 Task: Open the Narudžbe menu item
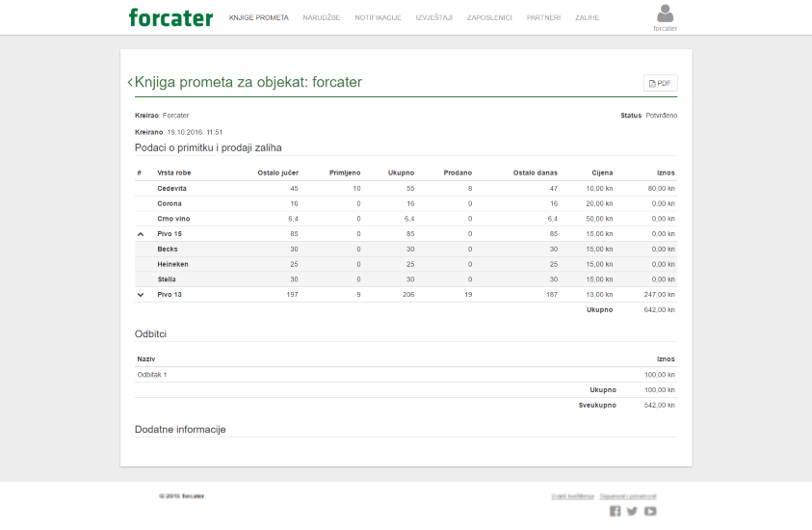[x=322, y=17]
